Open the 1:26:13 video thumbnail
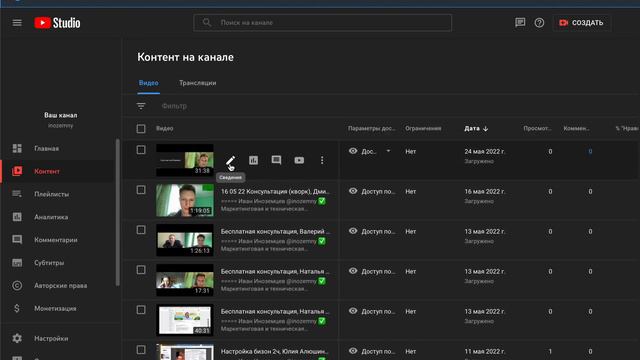 (x=185, y=240)
